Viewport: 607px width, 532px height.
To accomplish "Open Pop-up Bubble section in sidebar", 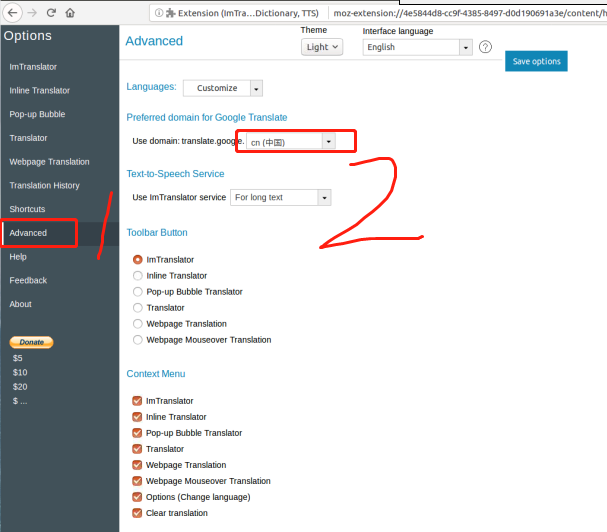I will [38, 114].
